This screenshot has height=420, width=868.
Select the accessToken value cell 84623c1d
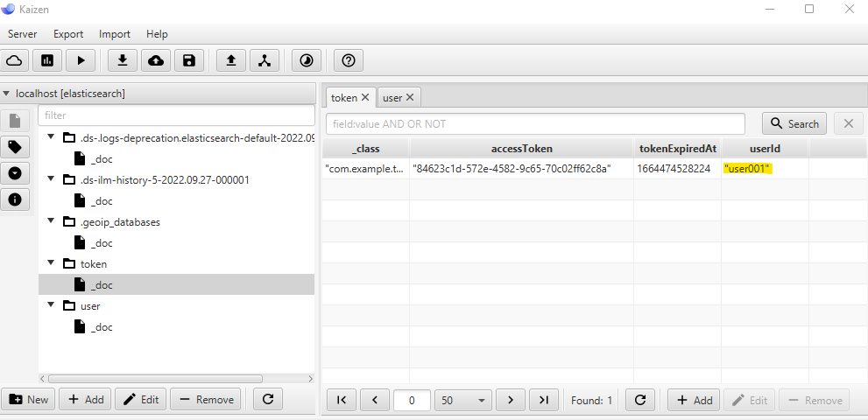[x=521, y=169]
